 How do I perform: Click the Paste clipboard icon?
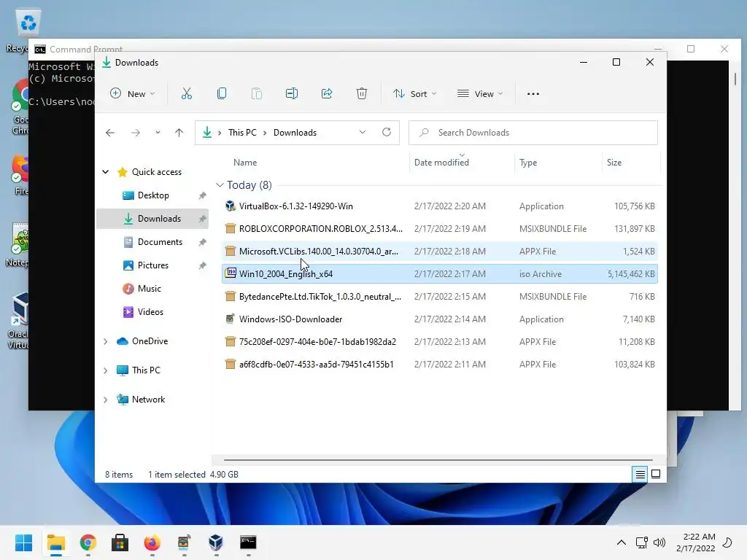point(256,94)
